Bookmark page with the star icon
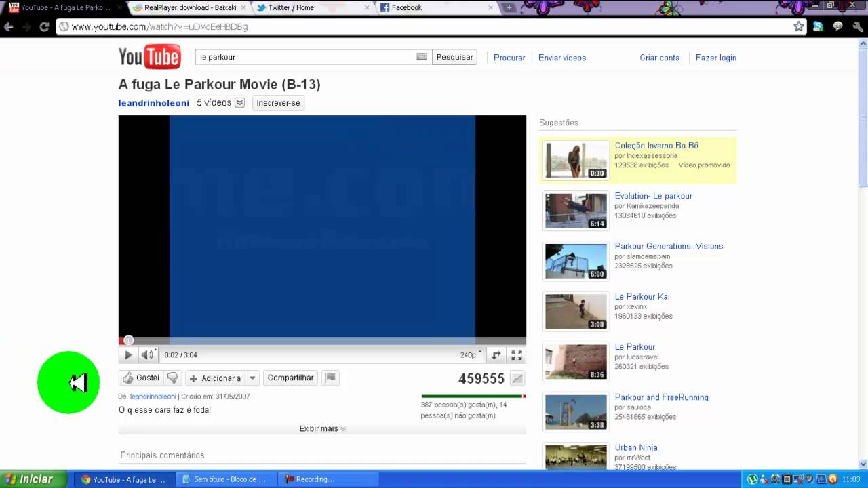868x488 pixels. click(799, 26)
